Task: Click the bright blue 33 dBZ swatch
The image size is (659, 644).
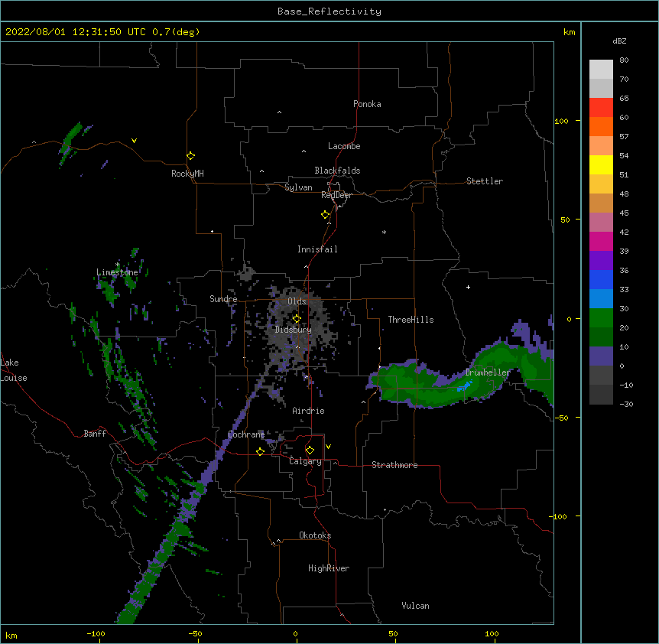Action: tap(601, 298)
